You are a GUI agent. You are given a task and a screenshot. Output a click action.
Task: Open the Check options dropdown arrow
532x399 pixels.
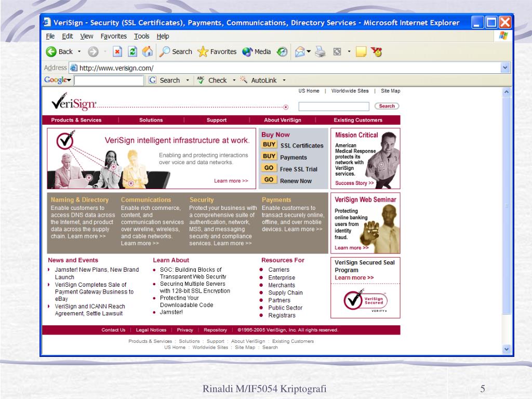point(234,81)
